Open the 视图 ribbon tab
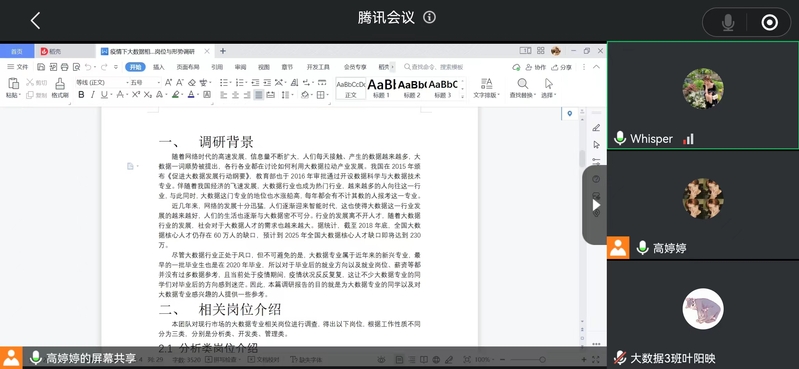This screenshot has width=799, height=369. point(263,67)
